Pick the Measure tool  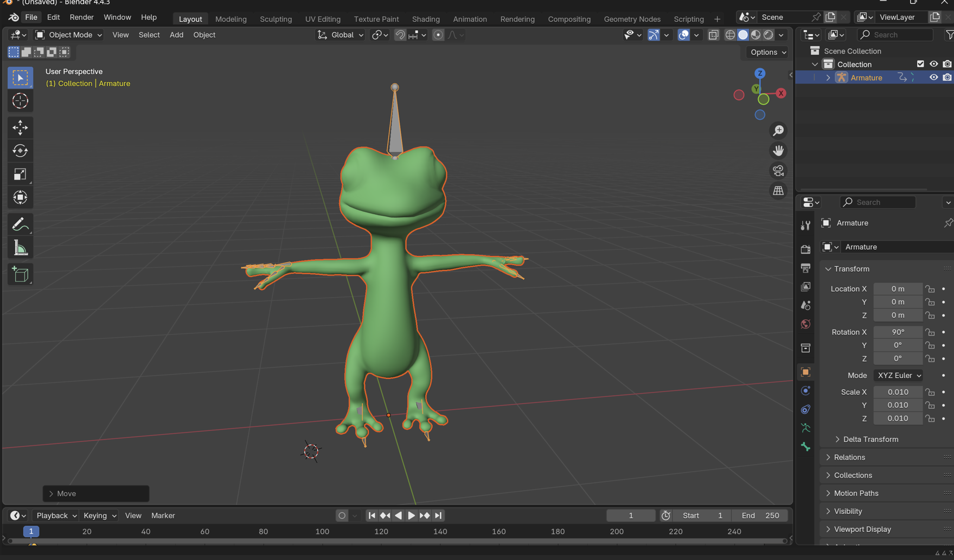tap(20, 248)
